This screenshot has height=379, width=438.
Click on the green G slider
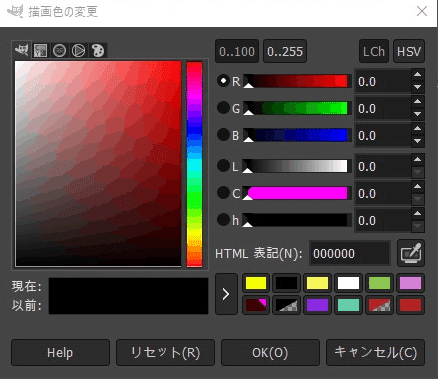pyautogui.click(x=297, y=108)
